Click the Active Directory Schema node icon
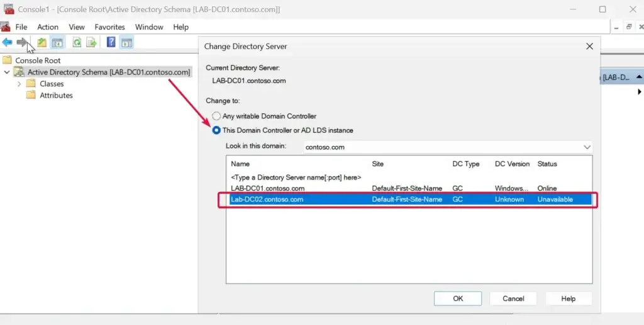Image resolution: width=644 pixels, height=325 pixels. [x=19, y=72]
